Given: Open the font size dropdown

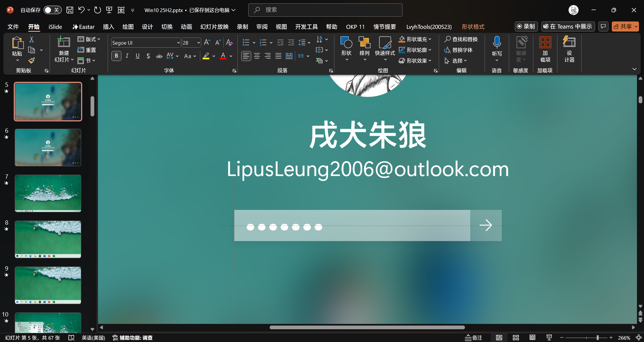Looking at the screenshot, I should point(199,43).
